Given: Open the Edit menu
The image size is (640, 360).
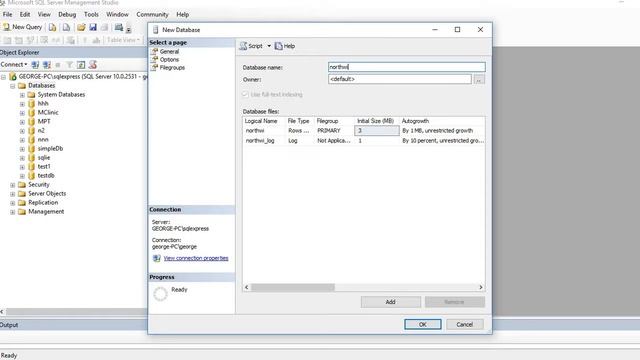Looking at the screenshot, I should click(25, 14).
